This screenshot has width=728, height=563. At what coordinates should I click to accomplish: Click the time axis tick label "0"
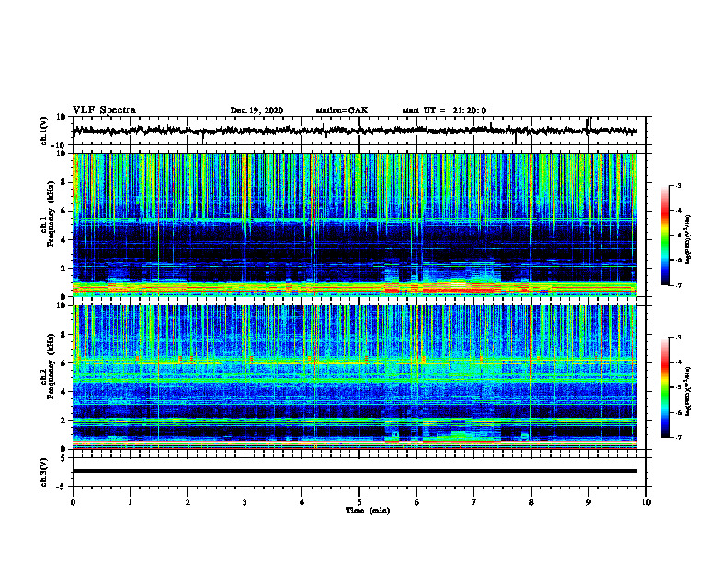pos(73,502)
